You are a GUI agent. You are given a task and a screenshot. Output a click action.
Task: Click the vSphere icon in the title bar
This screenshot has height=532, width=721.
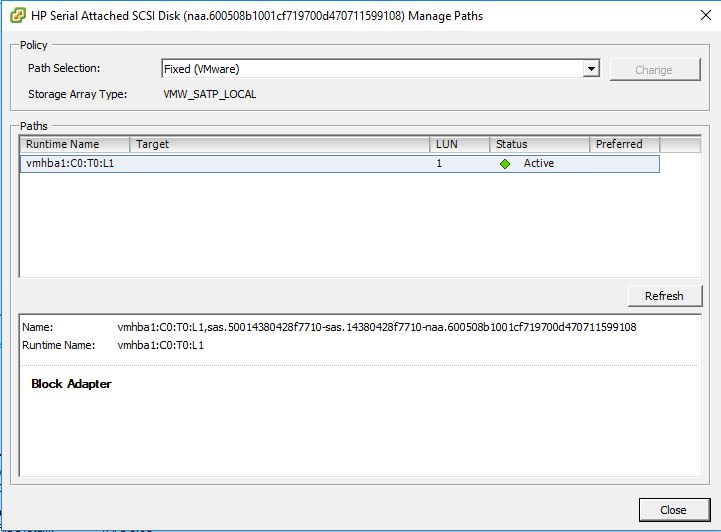click(x=17, y=16)
